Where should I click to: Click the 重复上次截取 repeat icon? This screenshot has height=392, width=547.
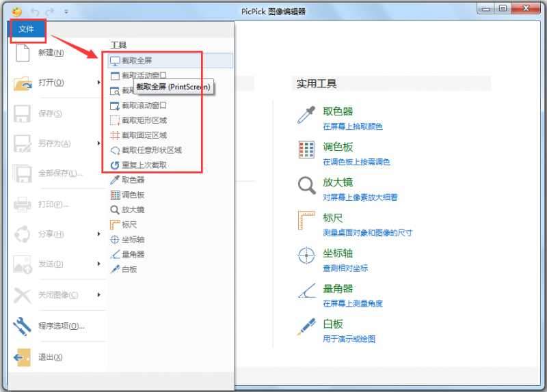click(115, 165)
